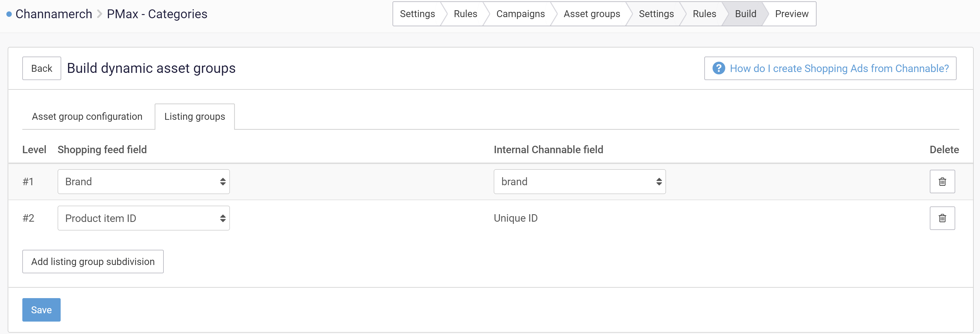Delete the Product item ID level
The image size is (980, 334).
point(942,218)
